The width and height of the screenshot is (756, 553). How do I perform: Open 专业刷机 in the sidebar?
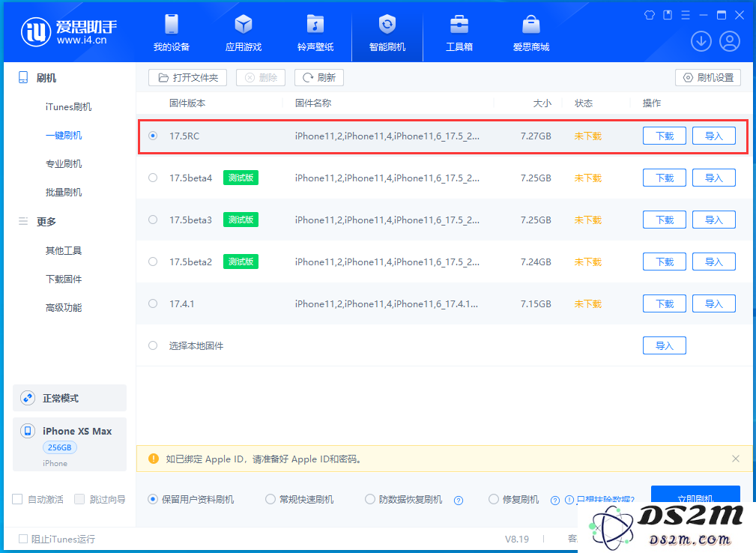tap(64, 163)
